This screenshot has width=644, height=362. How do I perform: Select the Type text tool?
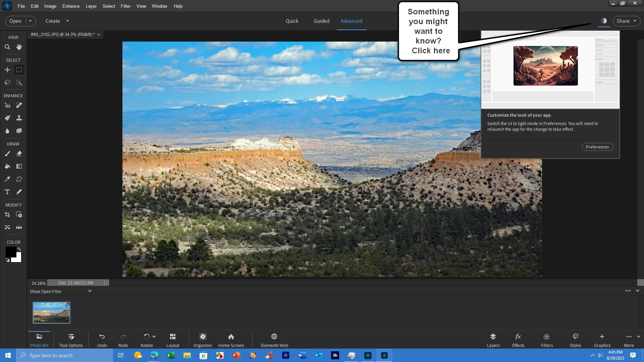(7, 192)
